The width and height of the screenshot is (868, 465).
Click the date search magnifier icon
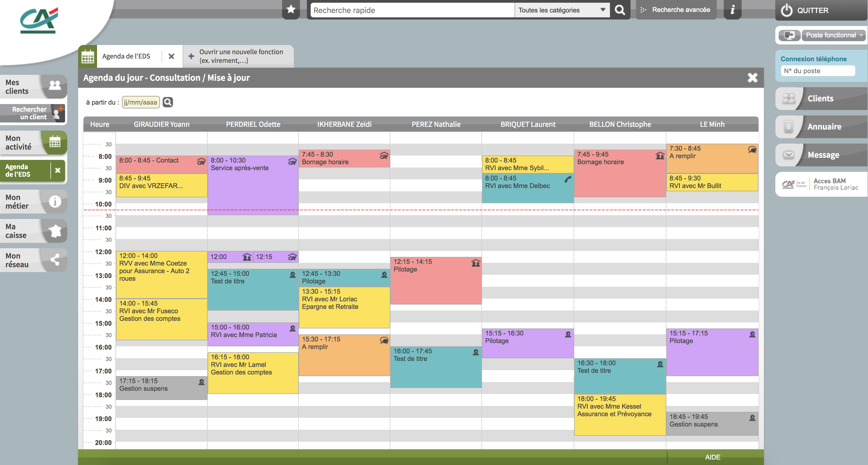click(x=168, y=102)
